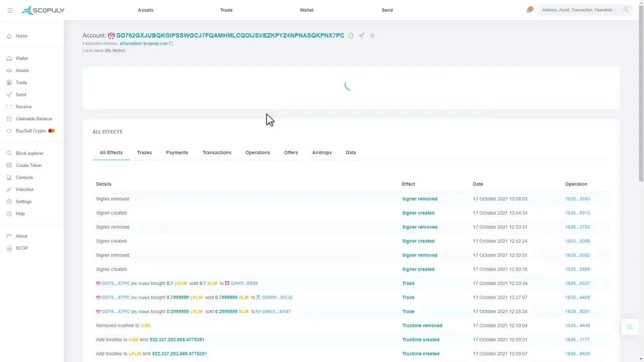Click the Claimable Balance sidebar icon
This screenshot has width=644, height=362.
coord(9,119)
